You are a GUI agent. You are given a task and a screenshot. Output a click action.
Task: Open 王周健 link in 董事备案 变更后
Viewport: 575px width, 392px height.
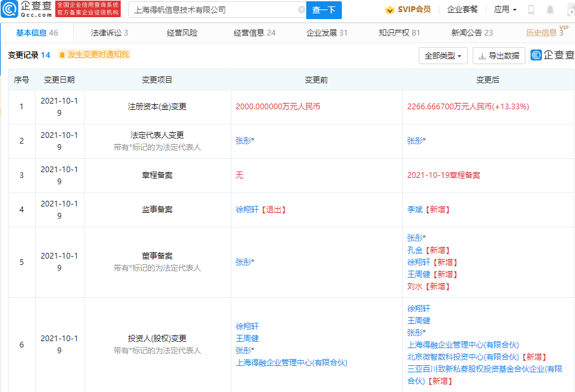click(x=419, y=274)
